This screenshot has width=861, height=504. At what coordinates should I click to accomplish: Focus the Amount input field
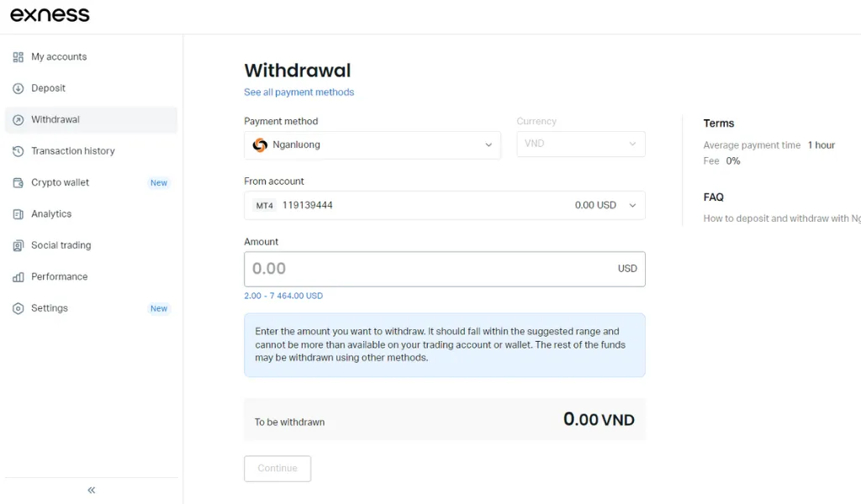pos(429,269)
